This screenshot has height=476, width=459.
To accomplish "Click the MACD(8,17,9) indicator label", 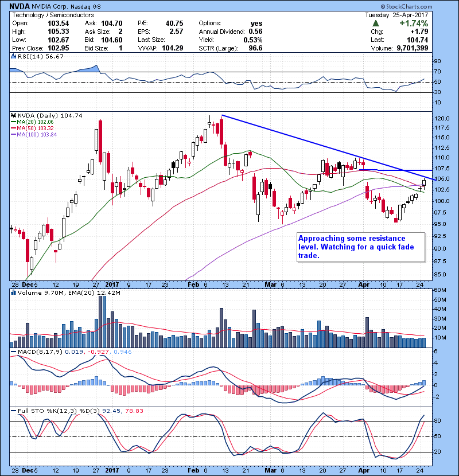I will (x=40, y=352).
